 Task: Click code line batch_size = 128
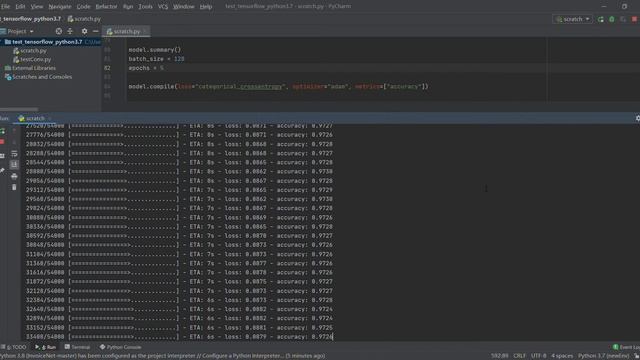[x=156, y=59]
